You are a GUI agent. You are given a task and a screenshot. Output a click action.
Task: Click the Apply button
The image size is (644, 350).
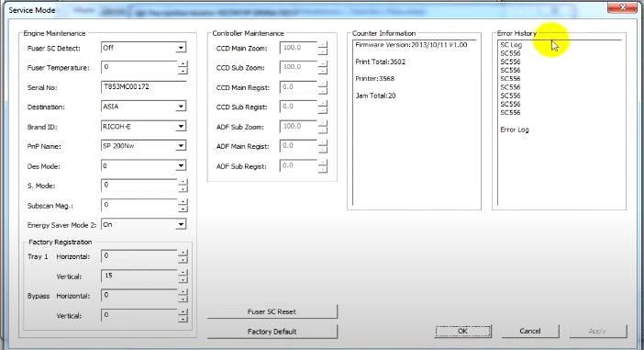(597, 331)
